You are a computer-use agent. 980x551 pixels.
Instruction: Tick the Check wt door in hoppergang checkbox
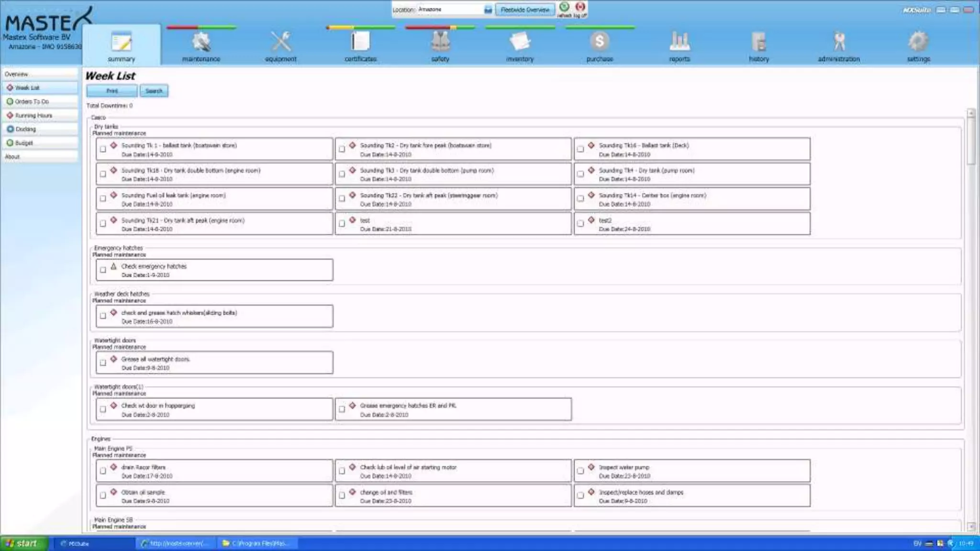pyautogui.click(x=103, y=409)
